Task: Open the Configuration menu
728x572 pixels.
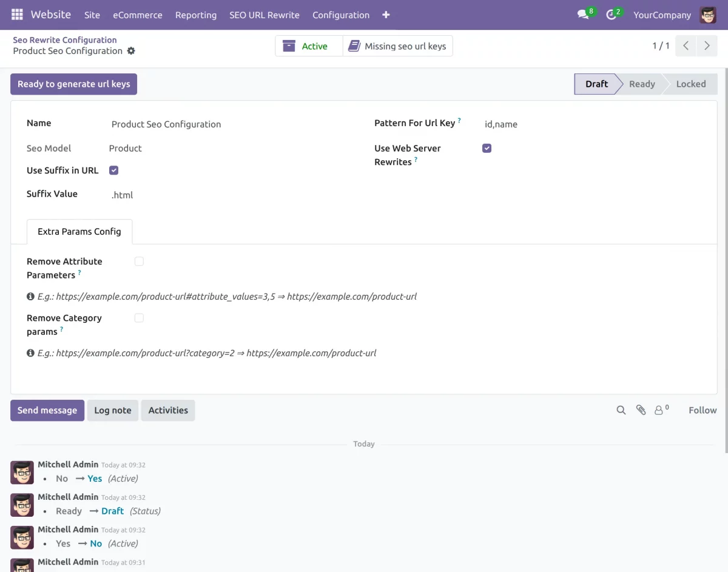Action: [x=341, y=15]
